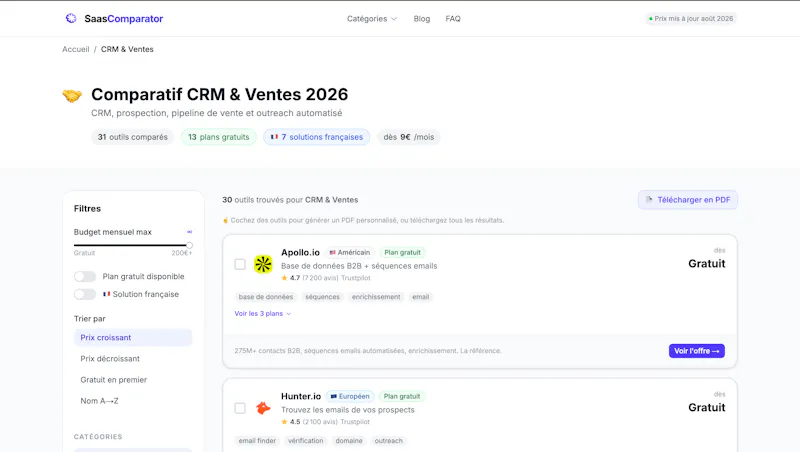Click Hunter.io rating star icon
This screenshot has height=452, width=800.
tap(284, 422)
